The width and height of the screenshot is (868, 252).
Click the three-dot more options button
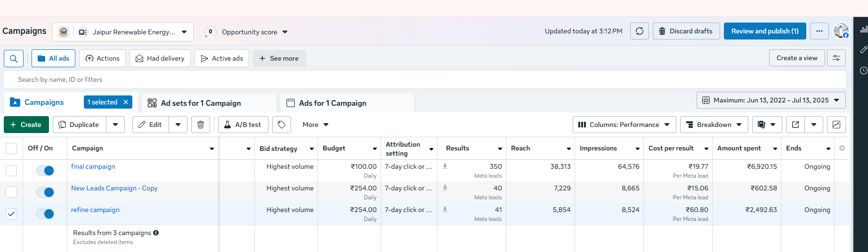[x=819, y=31]
